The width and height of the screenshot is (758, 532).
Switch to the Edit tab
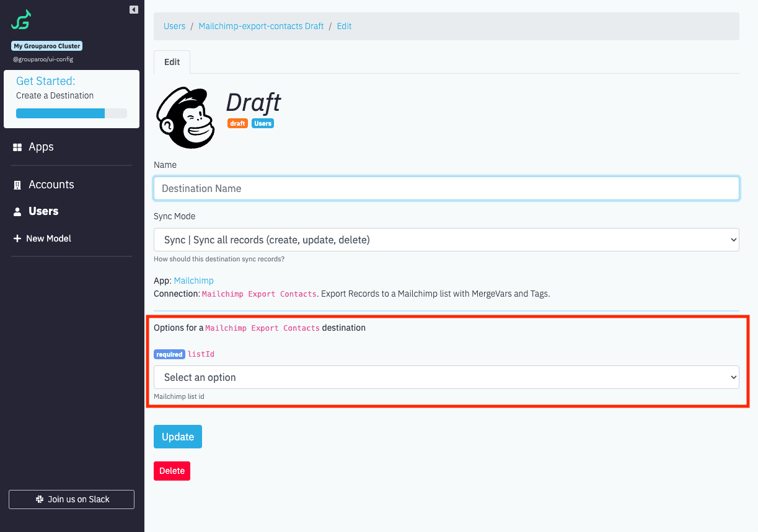coord(172,62)
